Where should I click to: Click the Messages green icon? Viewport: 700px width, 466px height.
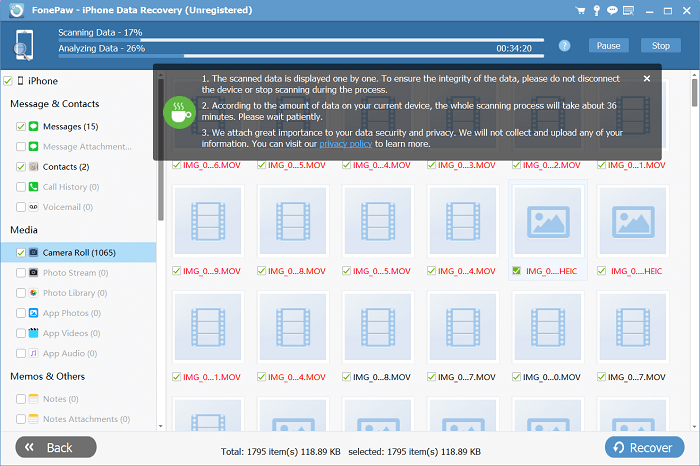pyautogui.click(x=33, y=126)
